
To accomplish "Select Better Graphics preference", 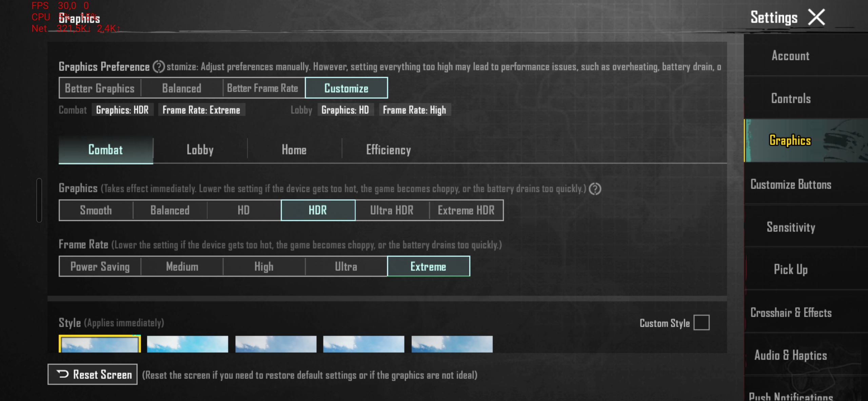I will (100, 88).
